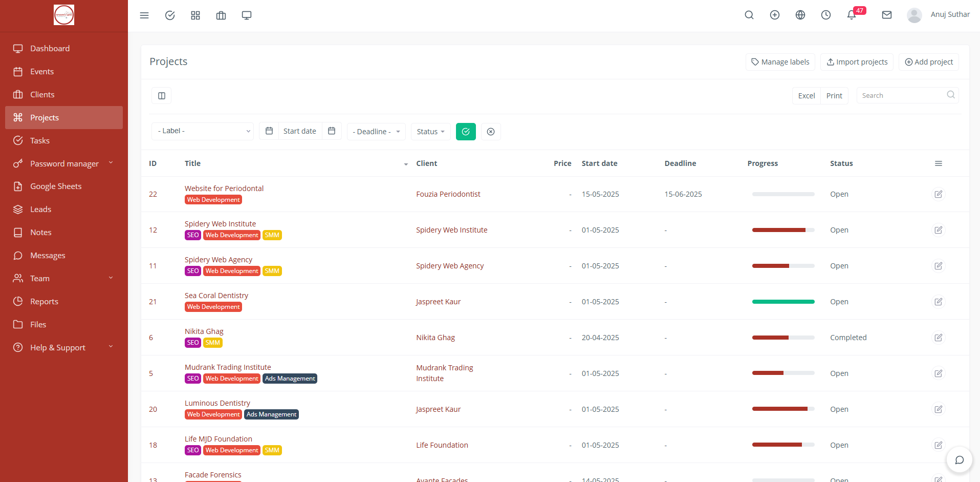Click the Nikita Ghag progress bar
980x482 pixels.
tap(783, 338)
